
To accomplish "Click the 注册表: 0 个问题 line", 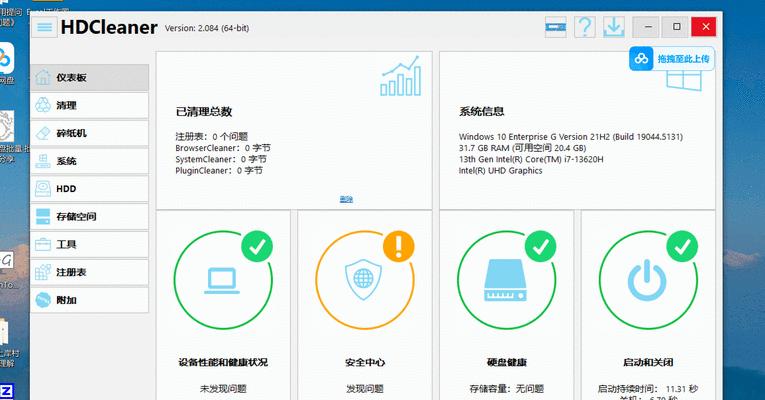I will (x=212, y=137).
